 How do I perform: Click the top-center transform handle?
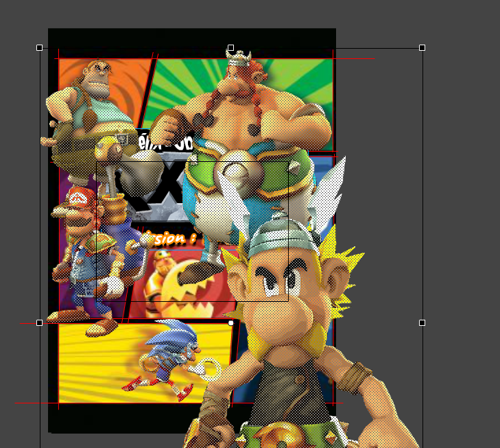(231, 48)
